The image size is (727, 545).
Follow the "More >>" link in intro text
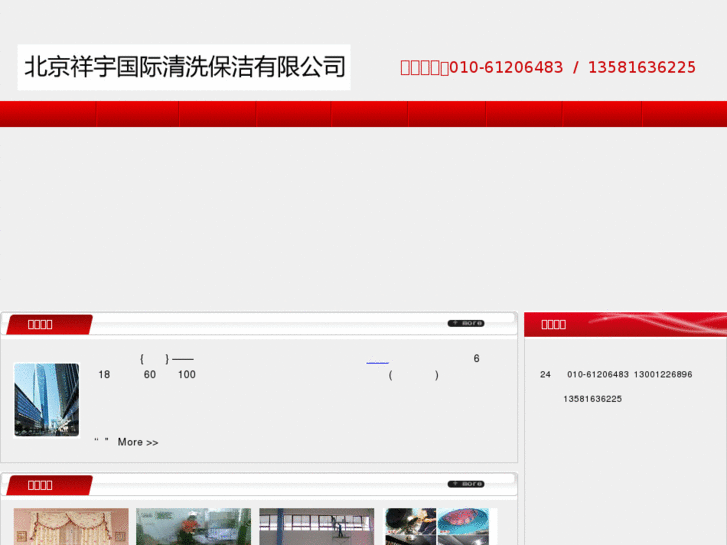(138, 442)
